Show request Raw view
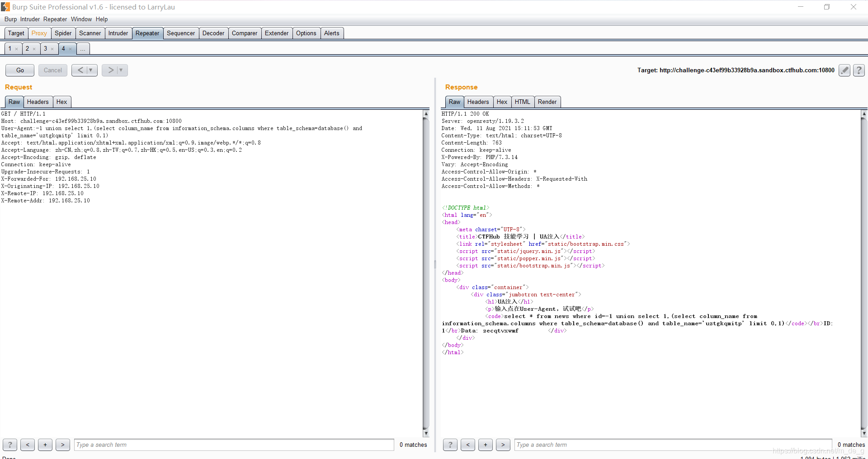This screenshot has height=459, width=868. (14, 102)
